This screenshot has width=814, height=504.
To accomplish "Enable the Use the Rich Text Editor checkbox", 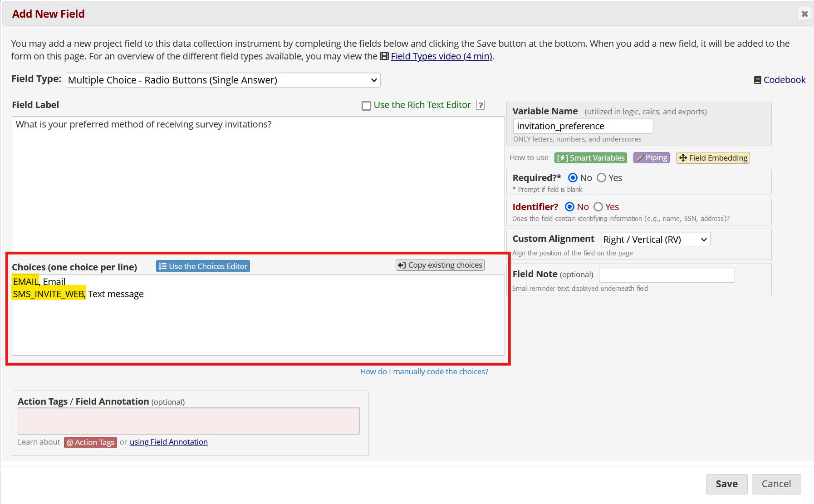I will pos(366,106).
